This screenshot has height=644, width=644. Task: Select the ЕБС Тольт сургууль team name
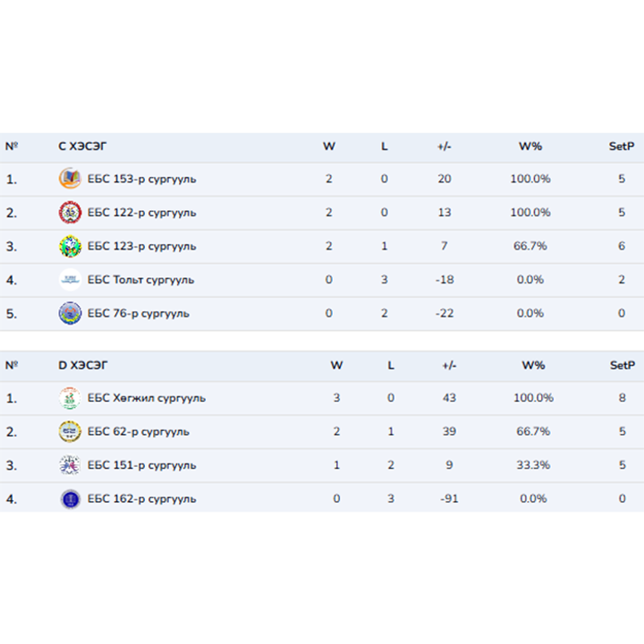(140, 280)
